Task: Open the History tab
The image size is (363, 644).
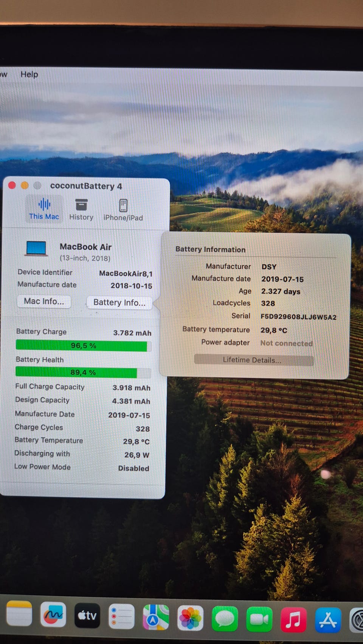Action: pyautogui.click(x=81, y=210)
